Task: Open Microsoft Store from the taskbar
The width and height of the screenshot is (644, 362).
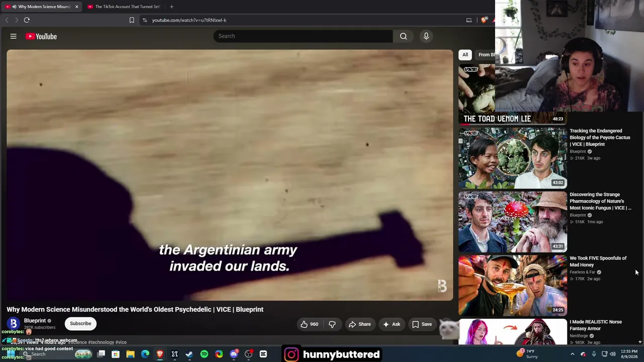Action: tap(116, 354)
